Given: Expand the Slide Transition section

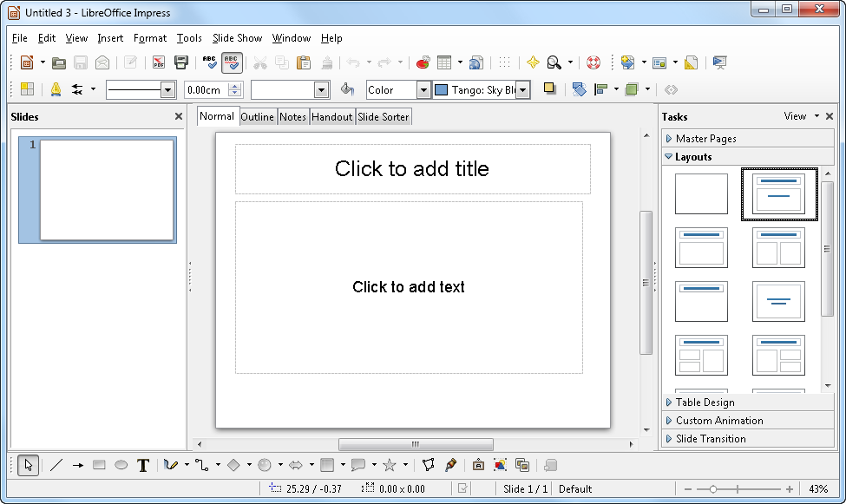Looking at the screenshot, I should (748, 439).
